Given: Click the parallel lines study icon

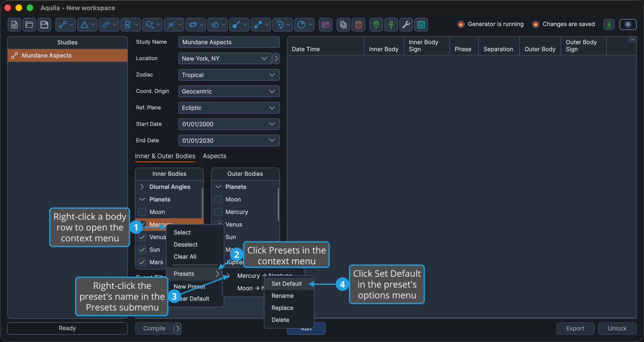Looking at the screenshot, I should [109, 25].
